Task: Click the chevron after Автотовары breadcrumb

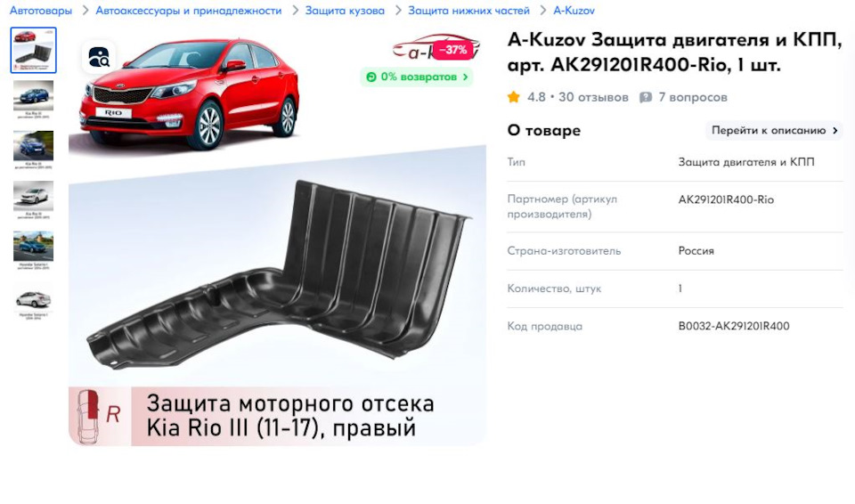Action: pyautogui.click(x=85, y=11)
